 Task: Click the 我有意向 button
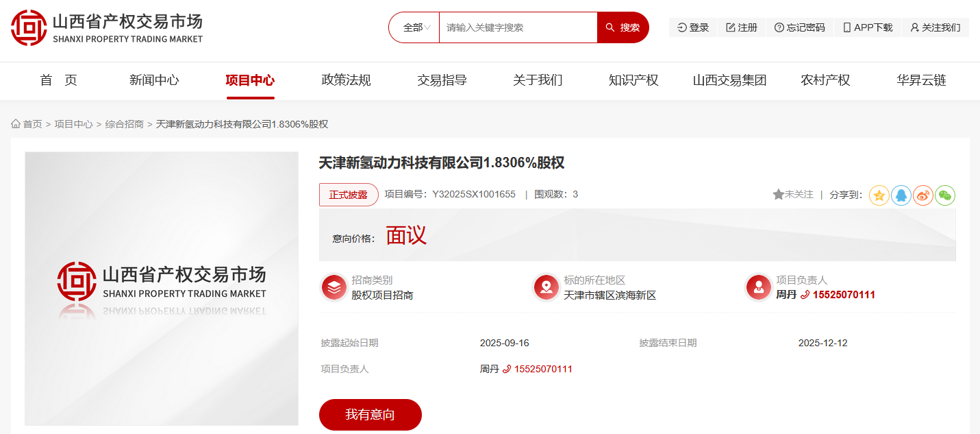tap(370, 415)
